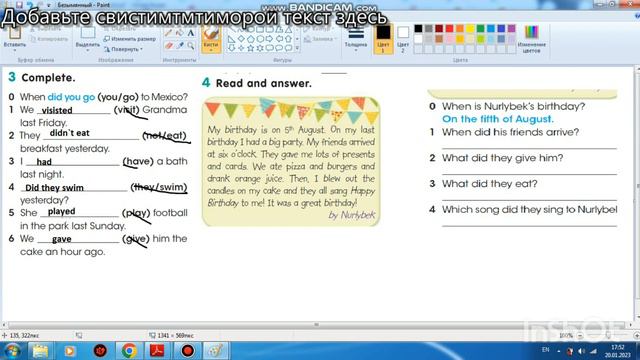640x360 pixels.
Task: Click the volume speaker tray icon
Action: [582, 351]
